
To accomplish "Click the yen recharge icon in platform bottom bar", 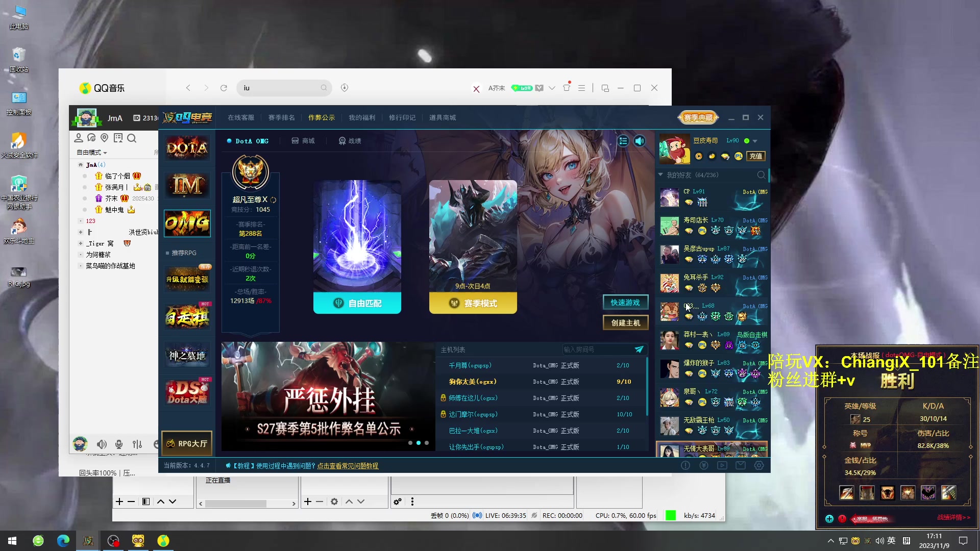I will click(x=704, y=465).
